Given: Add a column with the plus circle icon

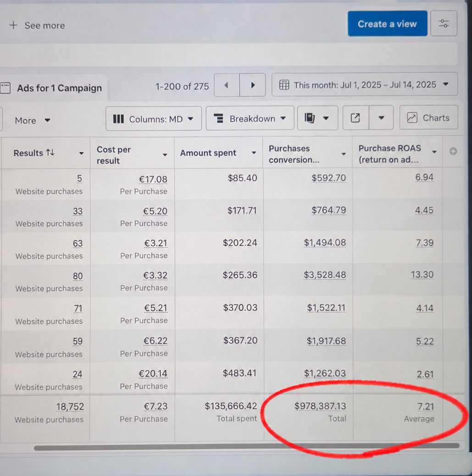Looking at the screenshot, I should (x=453, y=151).
